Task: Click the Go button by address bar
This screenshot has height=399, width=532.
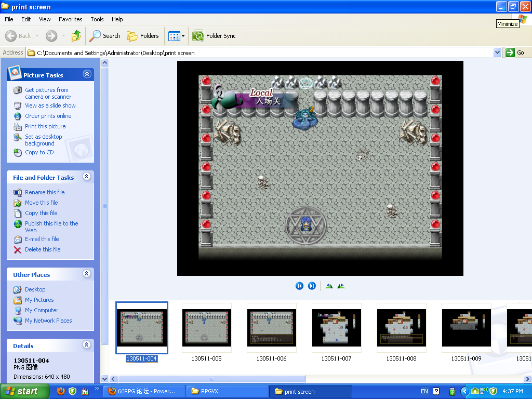Action: coord(515,52)
